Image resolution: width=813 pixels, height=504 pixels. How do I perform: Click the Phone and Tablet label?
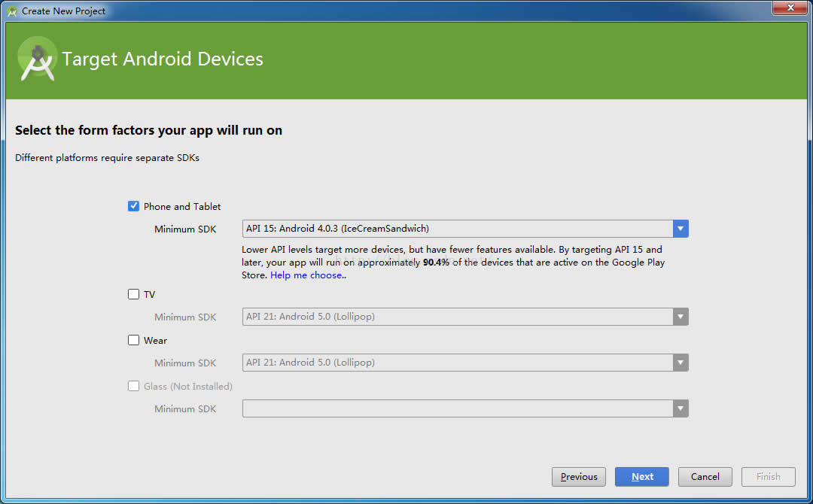click(182, 206)
